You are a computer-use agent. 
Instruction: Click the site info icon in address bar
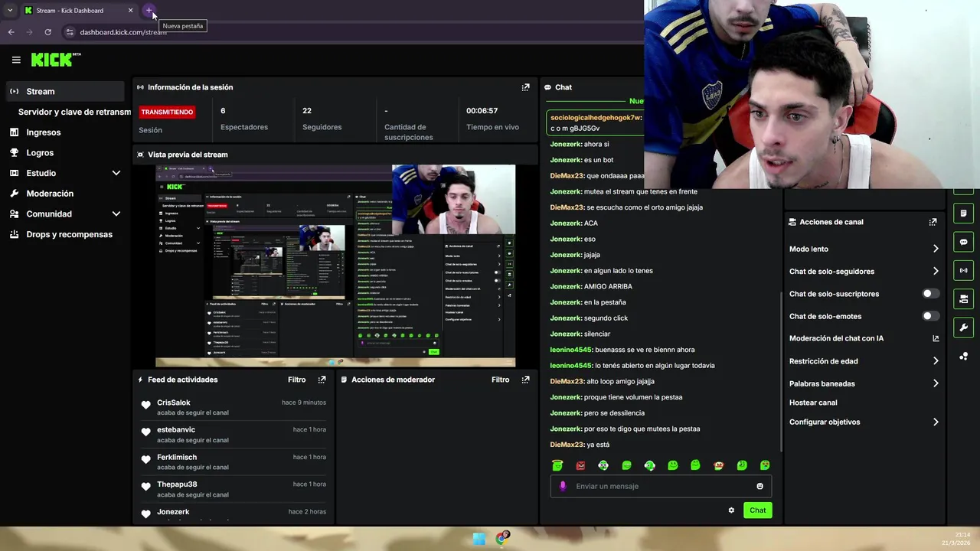click(x=69, y=32)
